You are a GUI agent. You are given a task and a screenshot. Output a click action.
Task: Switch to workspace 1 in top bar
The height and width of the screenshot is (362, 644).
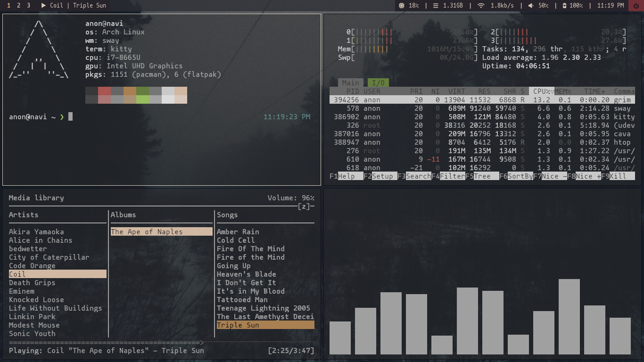pos(9,6)
